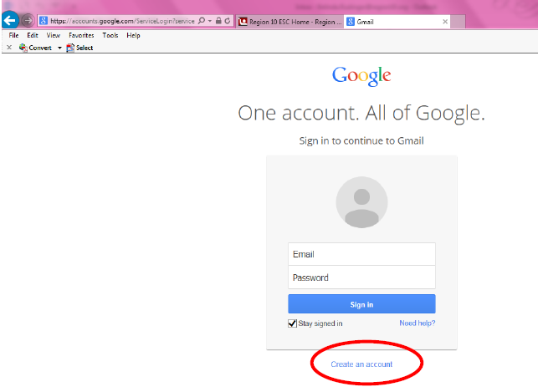Open the Need help? link

point(418,323)
